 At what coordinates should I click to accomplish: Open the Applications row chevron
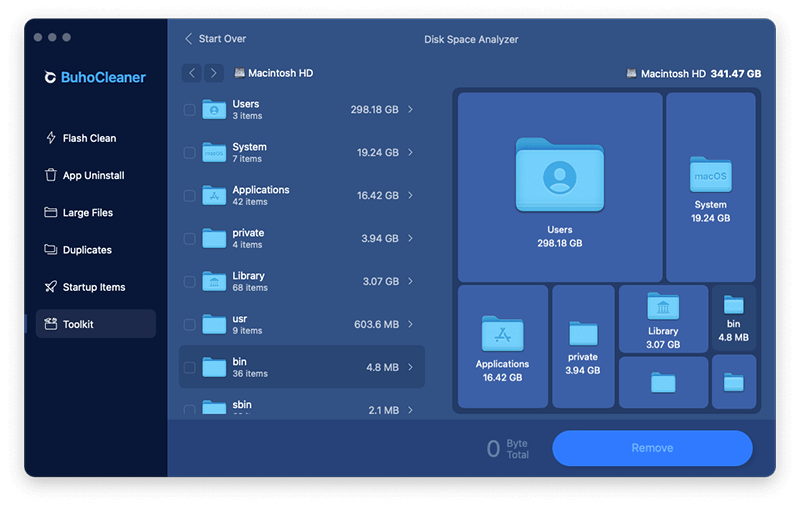(410, 195)
